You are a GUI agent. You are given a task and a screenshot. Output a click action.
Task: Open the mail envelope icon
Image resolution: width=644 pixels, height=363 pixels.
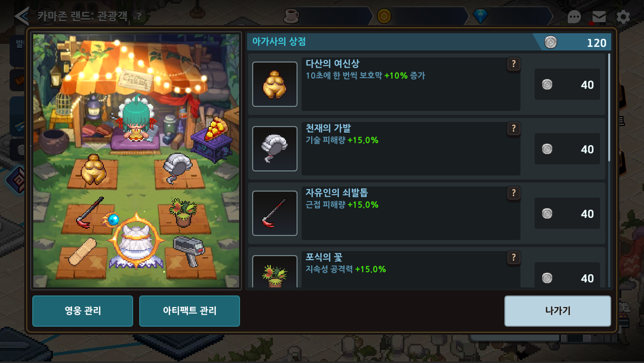point(599,17)
